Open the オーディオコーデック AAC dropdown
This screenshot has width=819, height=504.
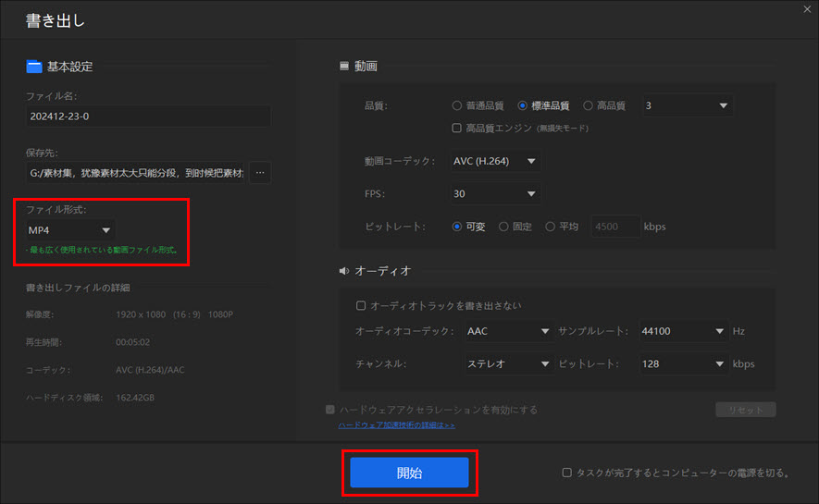tap(508, 331)
